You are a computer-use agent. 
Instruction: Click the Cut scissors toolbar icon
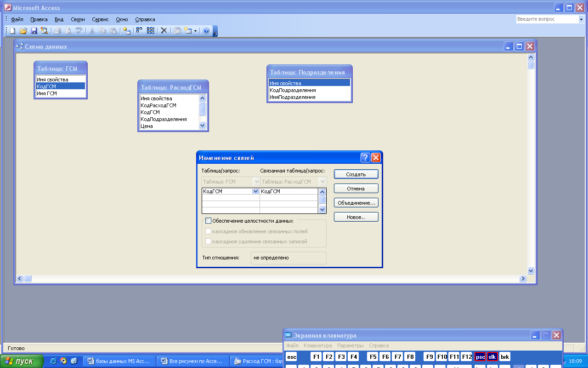(x=92, y=31)
